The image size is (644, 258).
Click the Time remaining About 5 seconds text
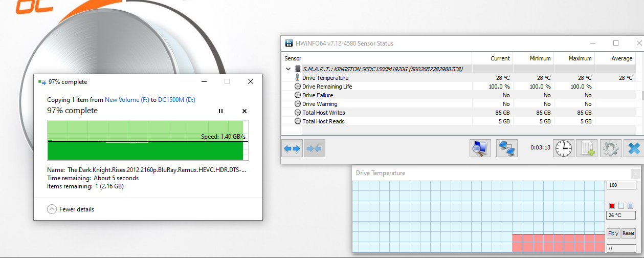(93, 178)
